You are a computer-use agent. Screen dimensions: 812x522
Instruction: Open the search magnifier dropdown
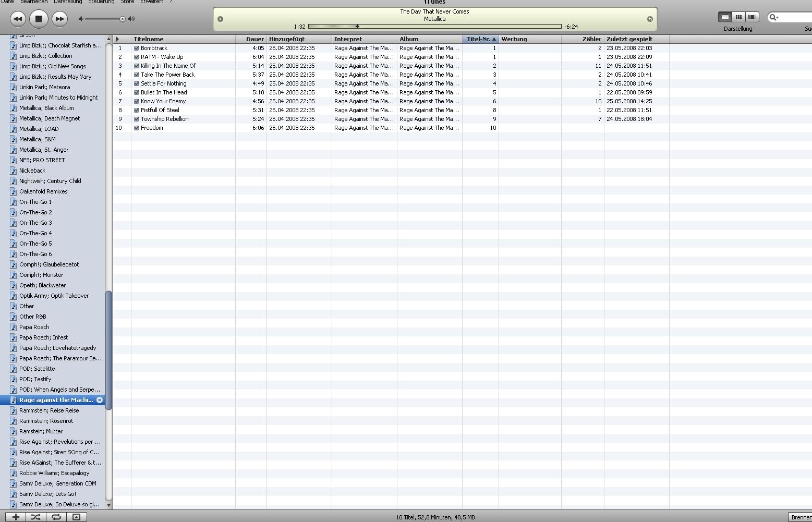(774, 17)
